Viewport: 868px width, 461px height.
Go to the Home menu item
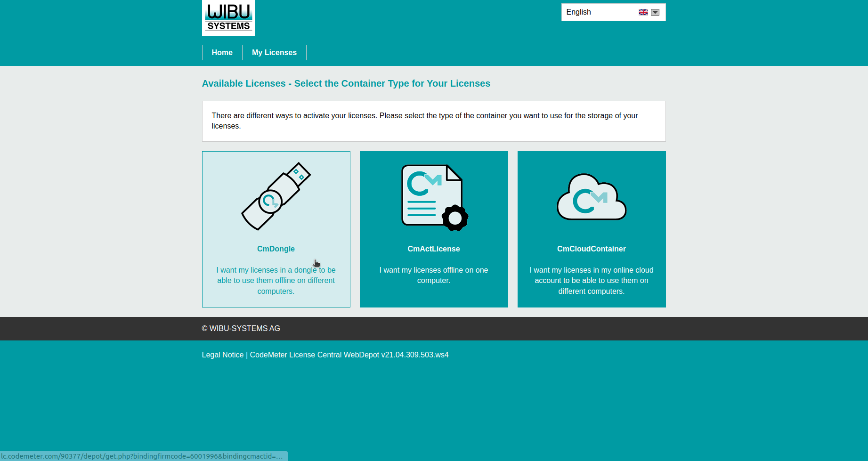(x=222, y=53)
